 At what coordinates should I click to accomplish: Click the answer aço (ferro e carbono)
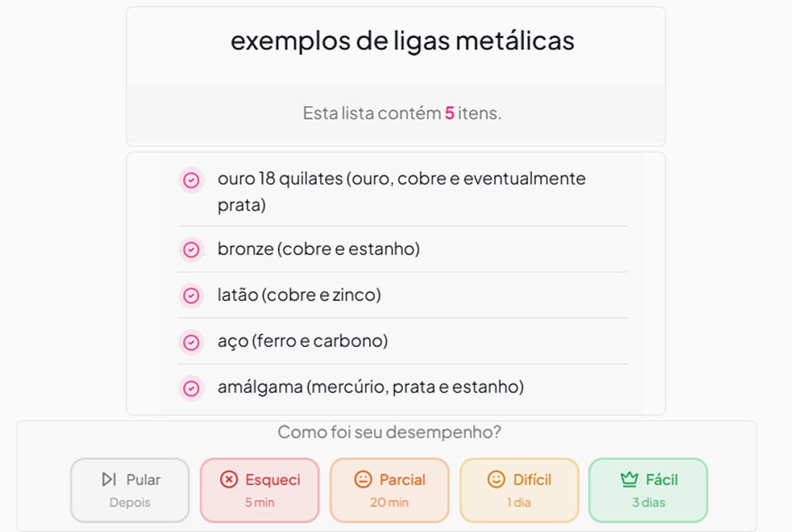coord(303,341)
